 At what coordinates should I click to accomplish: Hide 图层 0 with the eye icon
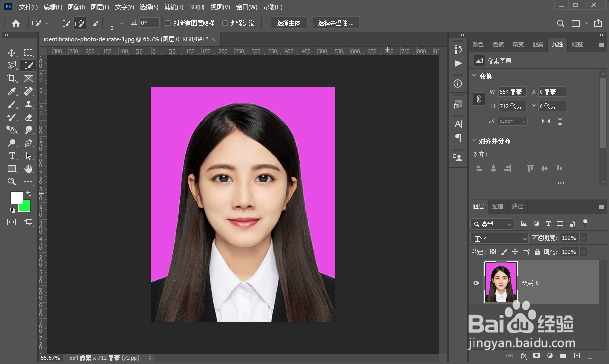click(476, 283)
